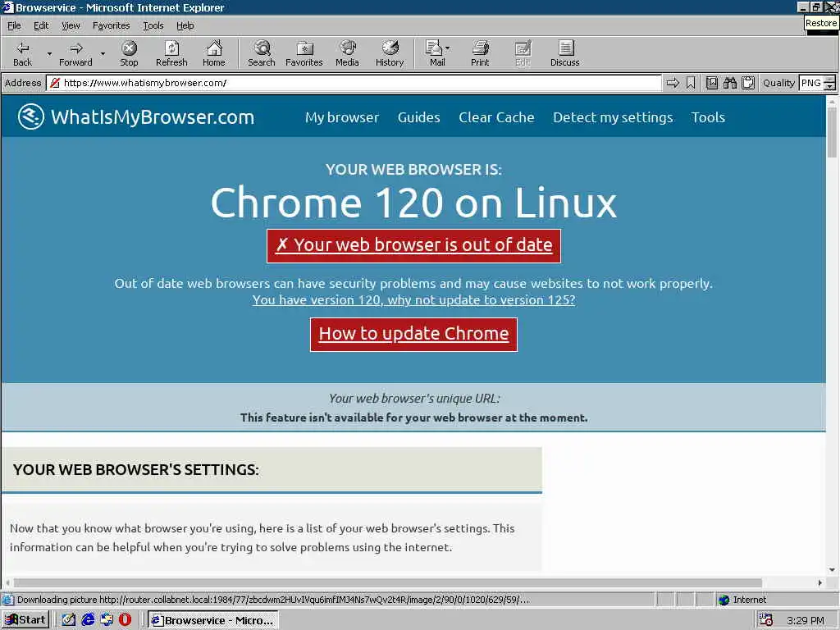Launch Opera from quick launch
This screenshot has width=840, height=630.
126,620
